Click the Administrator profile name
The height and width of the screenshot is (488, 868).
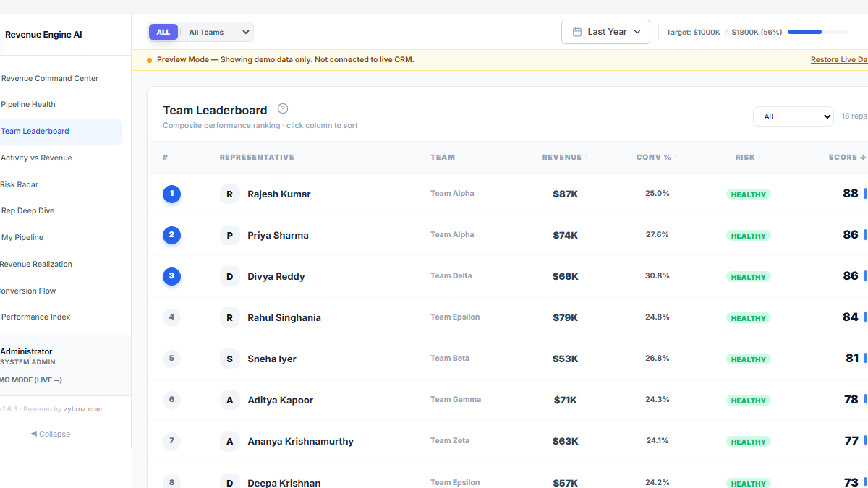tap(26, 351)
